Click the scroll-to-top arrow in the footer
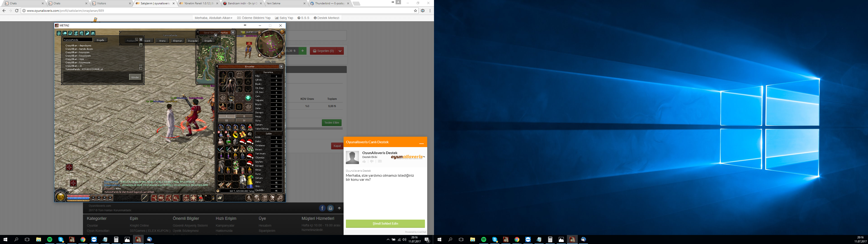The image size is (868, 244). coord(339,208)
